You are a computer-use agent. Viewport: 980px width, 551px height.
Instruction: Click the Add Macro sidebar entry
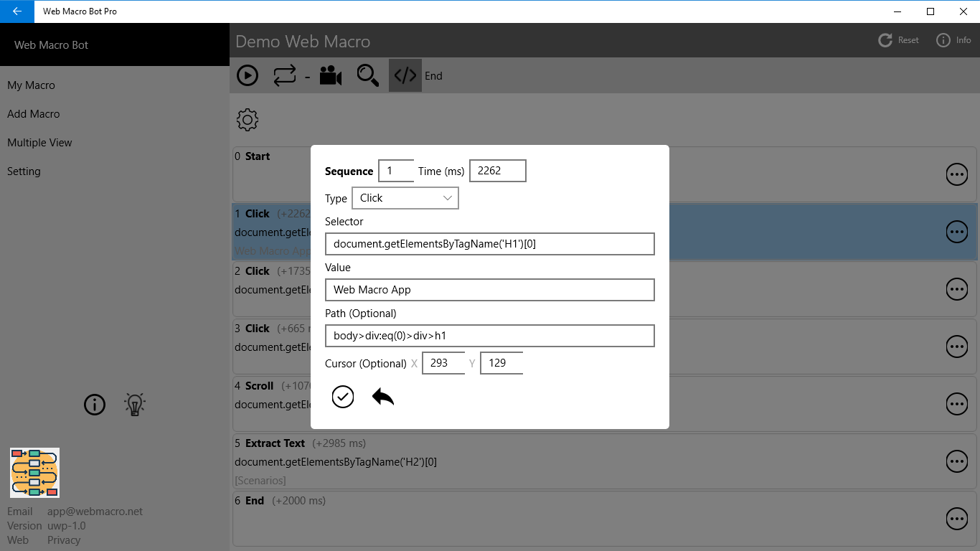point(33,113)
